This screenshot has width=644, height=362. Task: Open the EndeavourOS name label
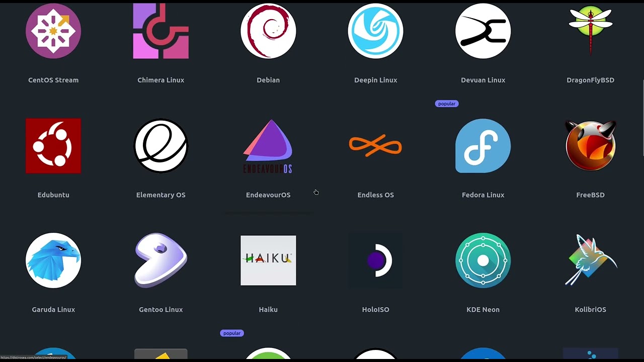pos(268,195)
